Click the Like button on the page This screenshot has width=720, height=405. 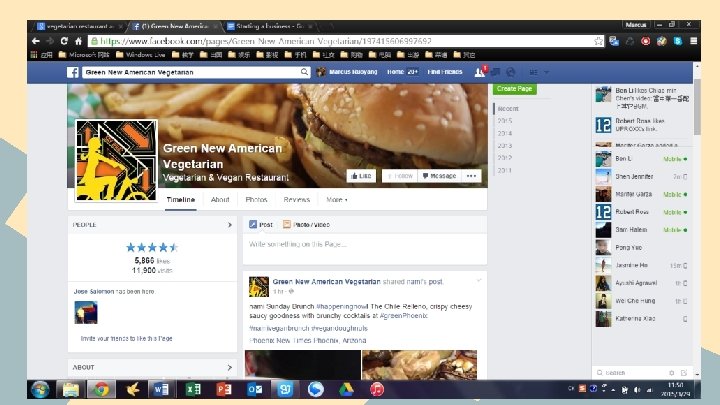[361, 176]
